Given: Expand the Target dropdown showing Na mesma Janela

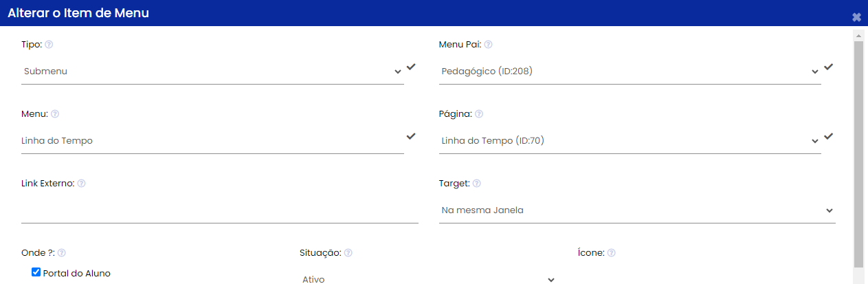Looking at the screenshot, I should coord(637,210).
